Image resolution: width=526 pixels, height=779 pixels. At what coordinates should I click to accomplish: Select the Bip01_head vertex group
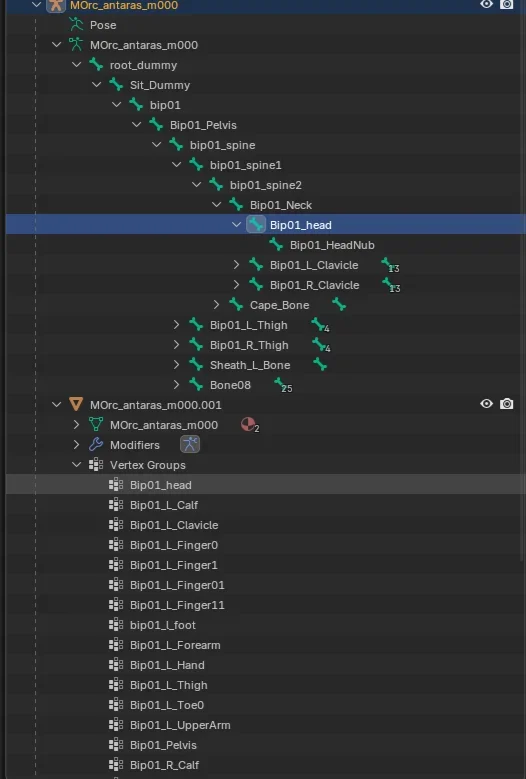(x=161, y=485)
